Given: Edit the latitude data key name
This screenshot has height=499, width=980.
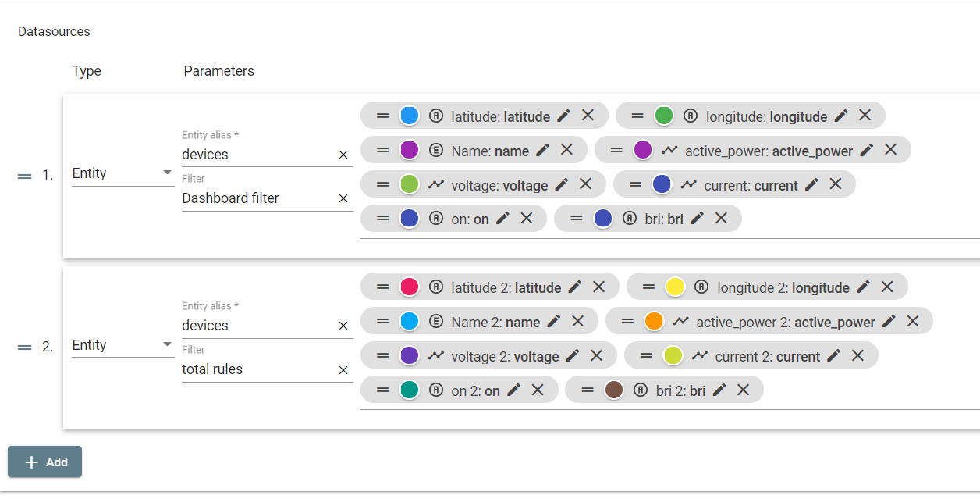Looking at the screenshot, I should click(563, 116).
